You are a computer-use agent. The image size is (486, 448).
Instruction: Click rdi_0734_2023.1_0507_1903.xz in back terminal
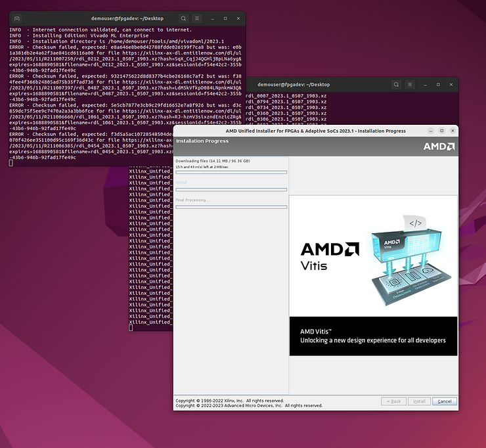click(x=286, y=108)
